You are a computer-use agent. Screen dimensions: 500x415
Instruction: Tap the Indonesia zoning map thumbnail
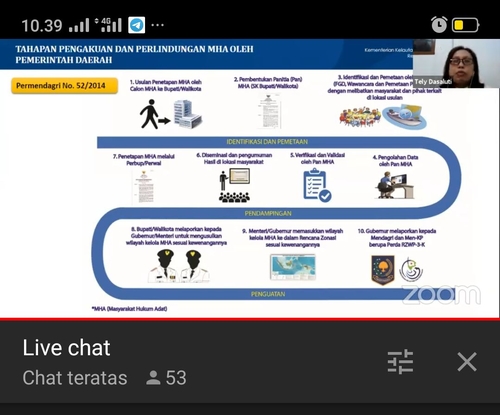pos(293,267)
